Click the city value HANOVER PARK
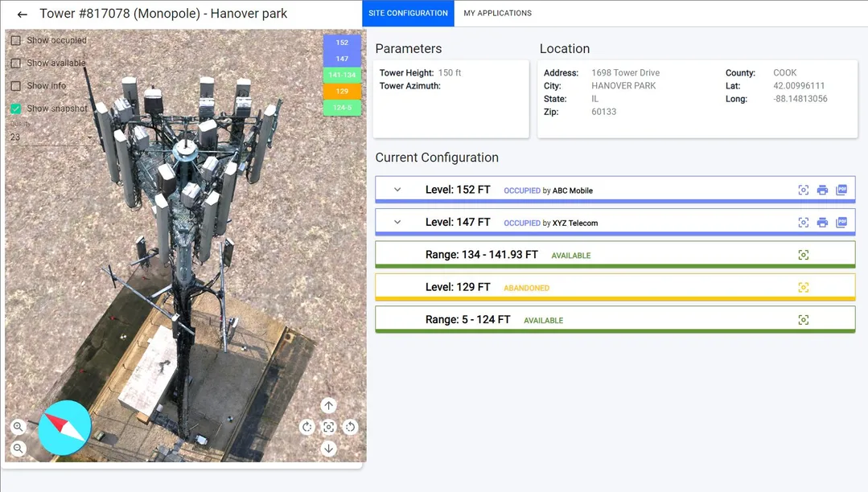Viewport: 868px width, 492px height. [x=623, y=86]
